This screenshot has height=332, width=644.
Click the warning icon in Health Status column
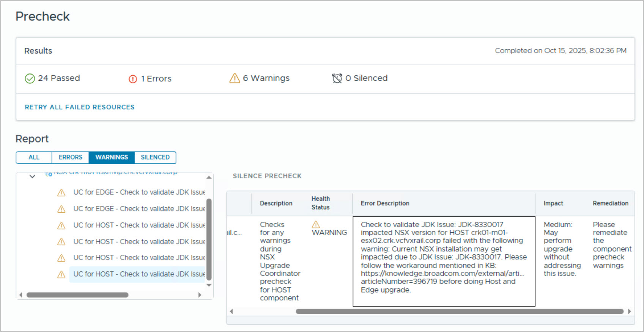(x=316, y=224)
